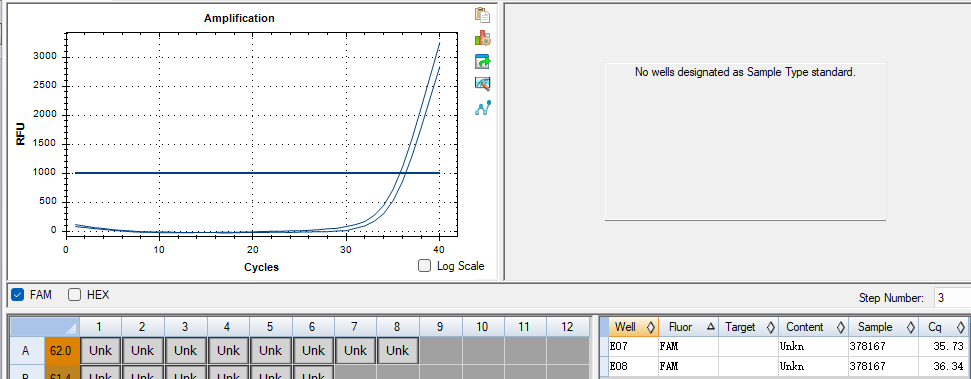Select well A5 marked Unk
The width and height of the screenshot is (971, 379).
271,351
